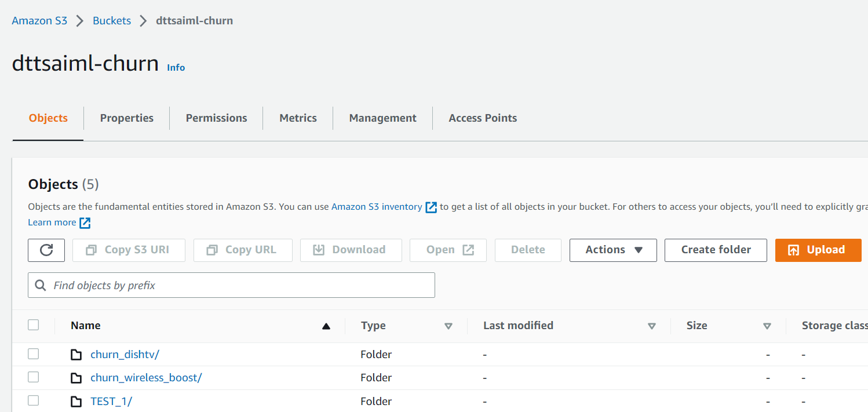Screen dimensions: 868x412
Task: Switch to the Permissions tab
Action: point(216,118)
